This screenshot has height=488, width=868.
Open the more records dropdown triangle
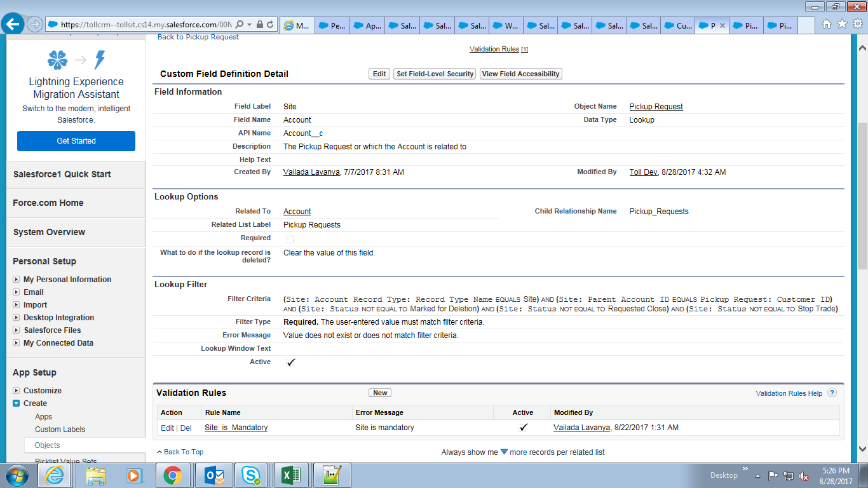[504, 452]
